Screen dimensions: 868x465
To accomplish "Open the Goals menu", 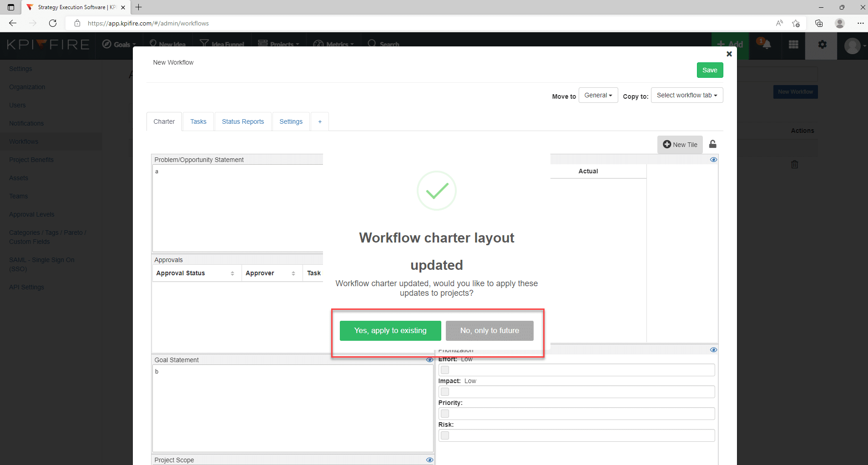I will 119,44.
